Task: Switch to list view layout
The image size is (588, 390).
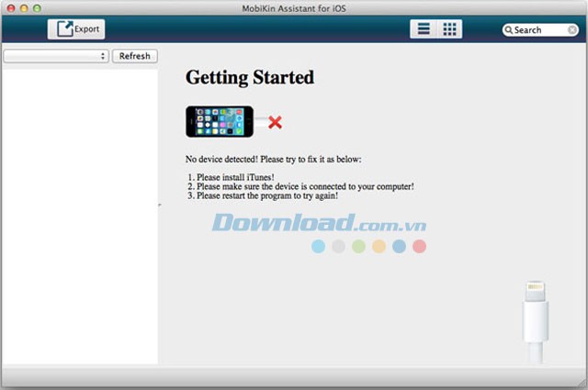Action: point(424,29)
